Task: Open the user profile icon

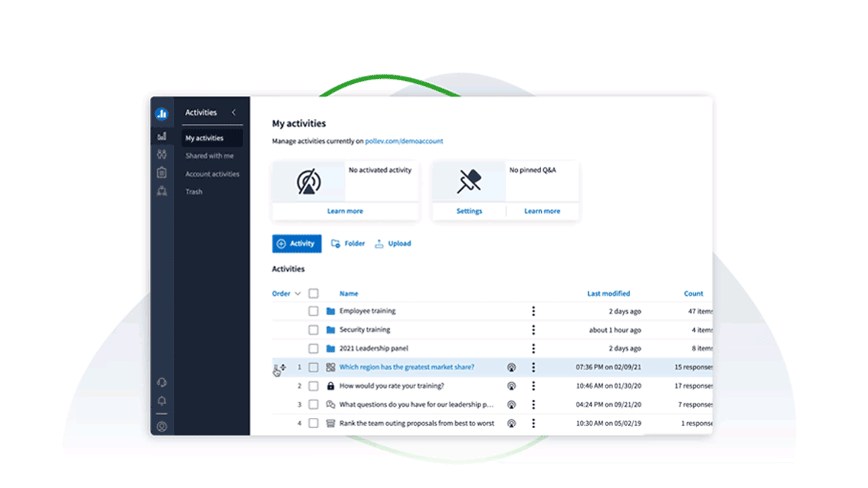Action: coord(161,427)
